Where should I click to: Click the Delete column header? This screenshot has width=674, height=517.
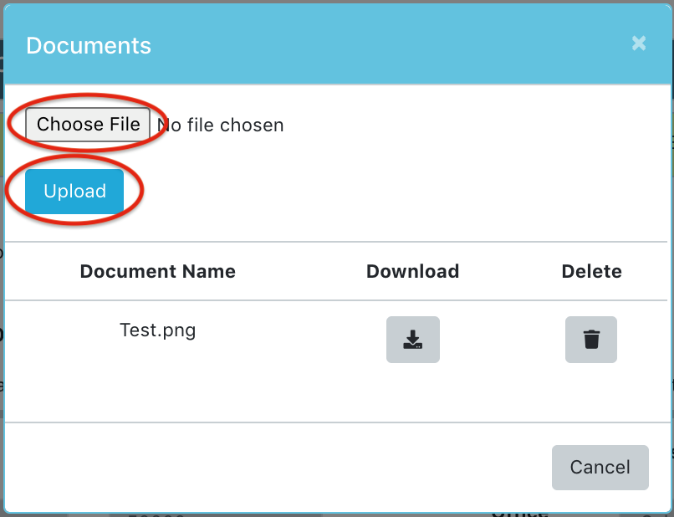point(591,271)
